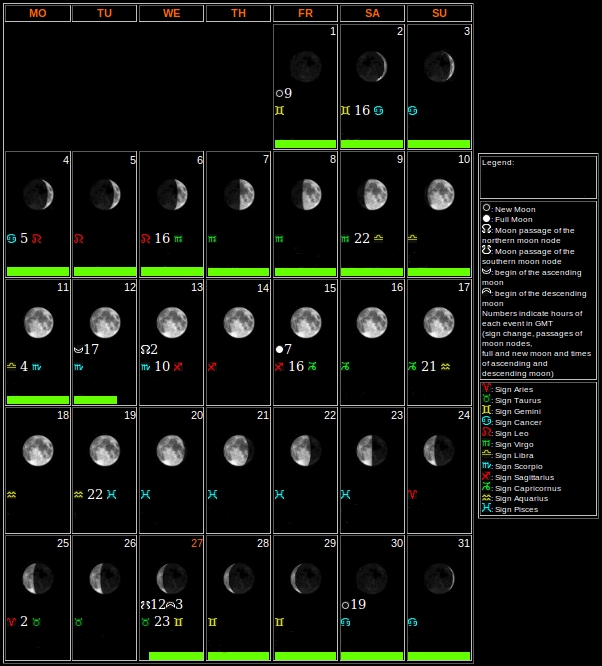Viewport: 602px width, 666px height.
Task: Click the new moon symbol on day 30
Action: (x=346, y=604)
